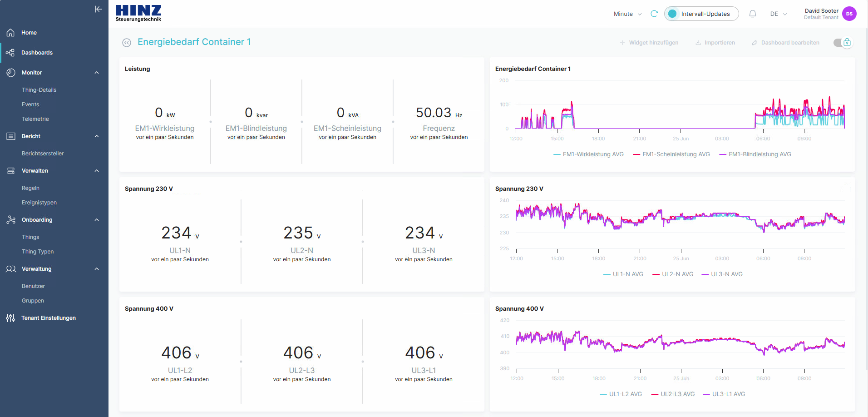Toggle Intervall-Updates switch
868x417 pixels.
point(673,14)
